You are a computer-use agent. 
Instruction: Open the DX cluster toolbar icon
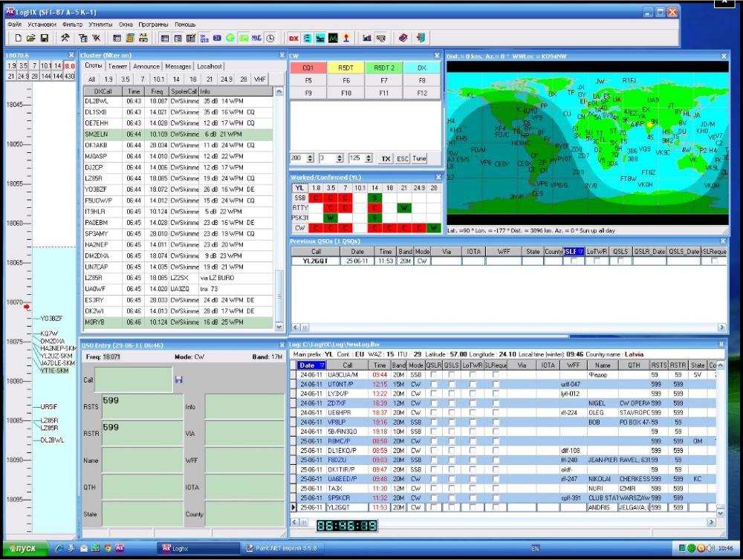[x=293, y=38]
